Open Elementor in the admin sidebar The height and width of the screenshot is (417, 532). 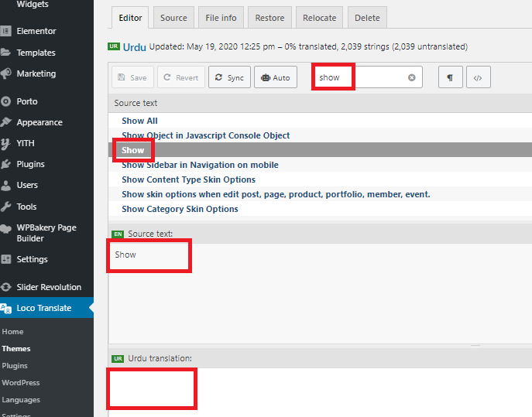36,31
